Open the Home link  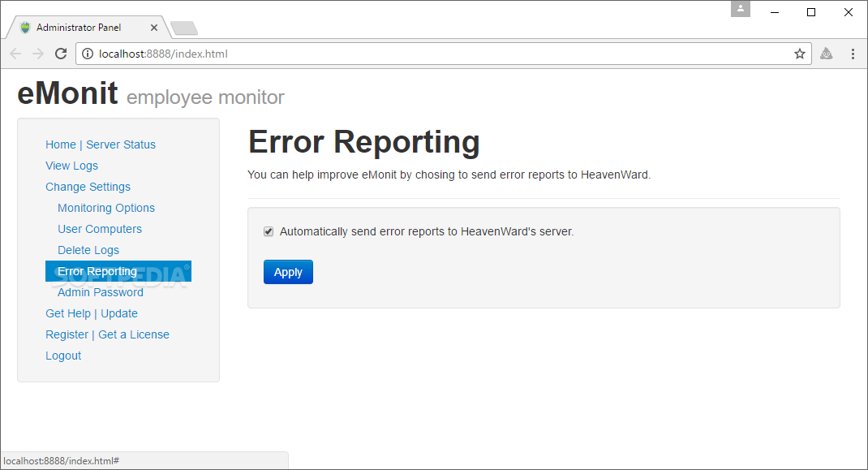[61, 144]
